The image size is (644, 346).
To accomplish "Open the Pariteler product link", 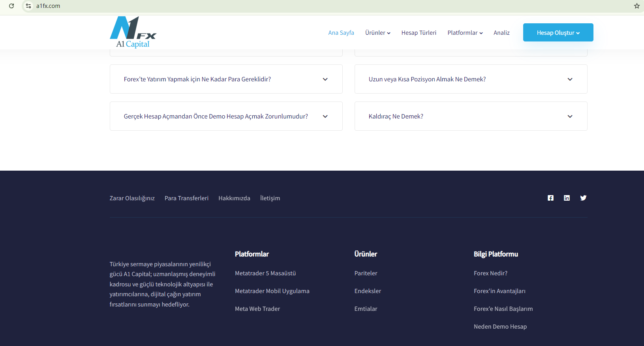I will point(366,273).
